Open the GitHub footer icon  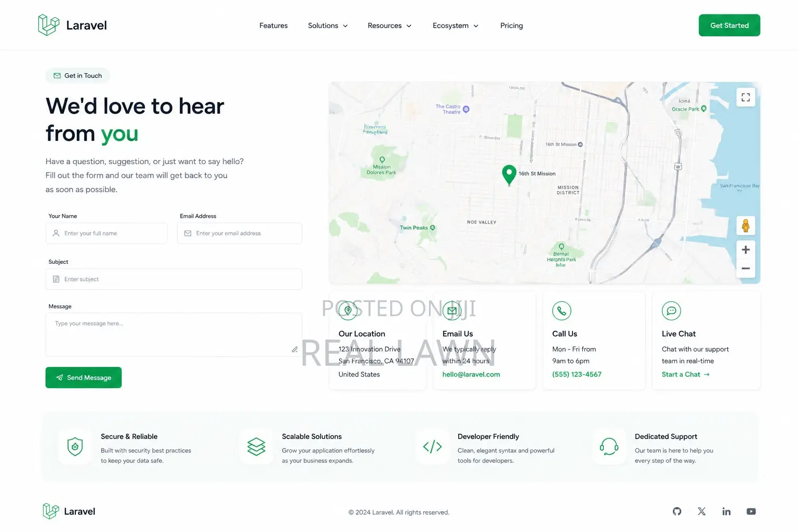click(677, 512)
